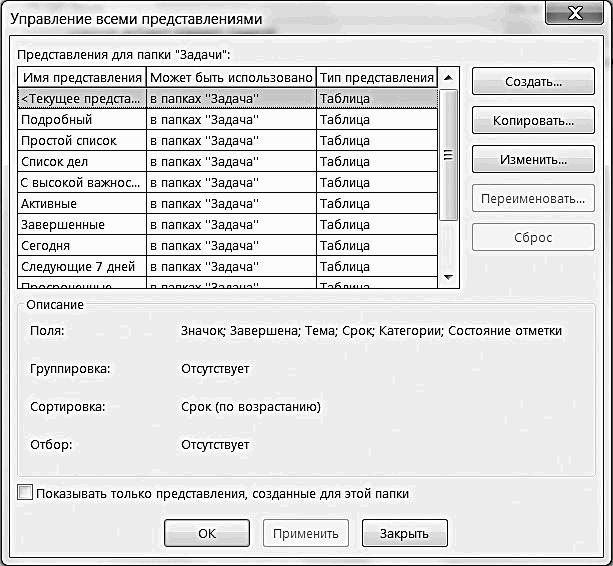The height and width of the screenshot is (566, 613).
Task: Select the Сегодня view row
Action: point(228,245)
